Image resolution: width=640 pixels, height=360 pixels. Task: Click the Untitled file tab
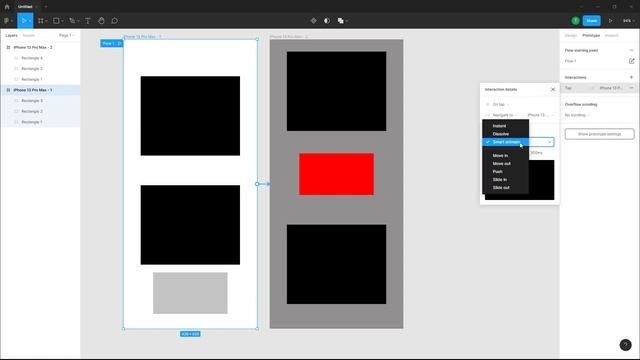point(25,7)
